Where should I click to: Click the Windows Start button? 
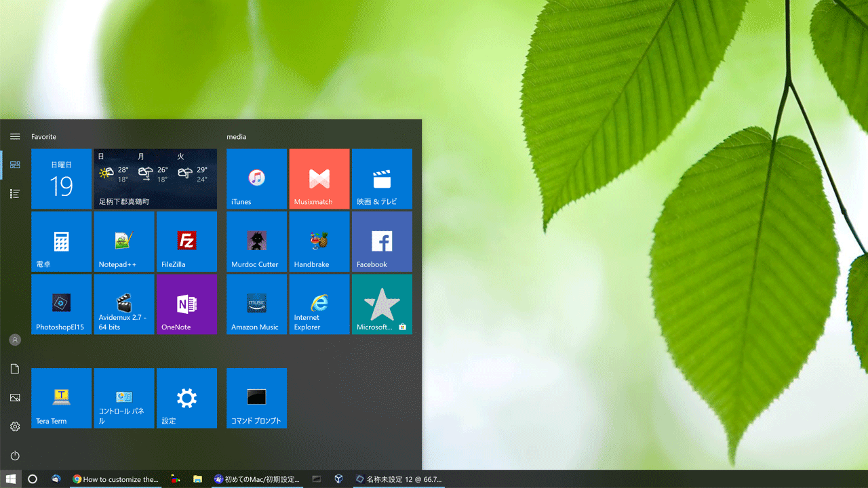tap(11, 479)
